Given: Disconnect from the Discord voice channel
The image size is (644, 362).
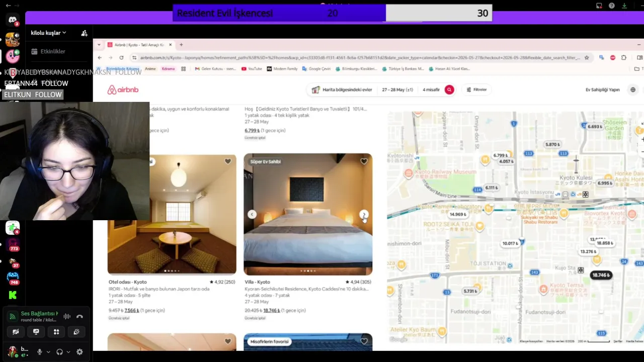Looking at the screenshot, I should point(79,316).
